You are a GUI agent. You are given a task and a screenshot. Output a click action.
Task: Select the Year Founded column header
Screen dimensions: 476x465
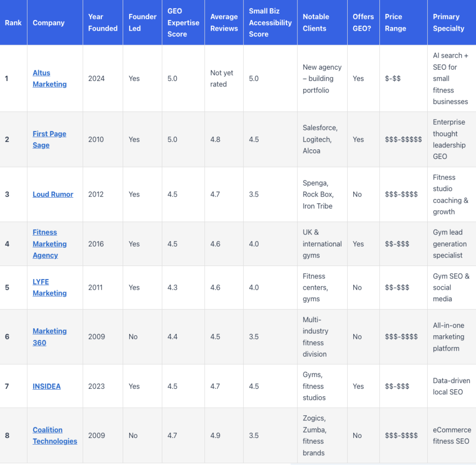pyautogui.click(x=103, y=23)
